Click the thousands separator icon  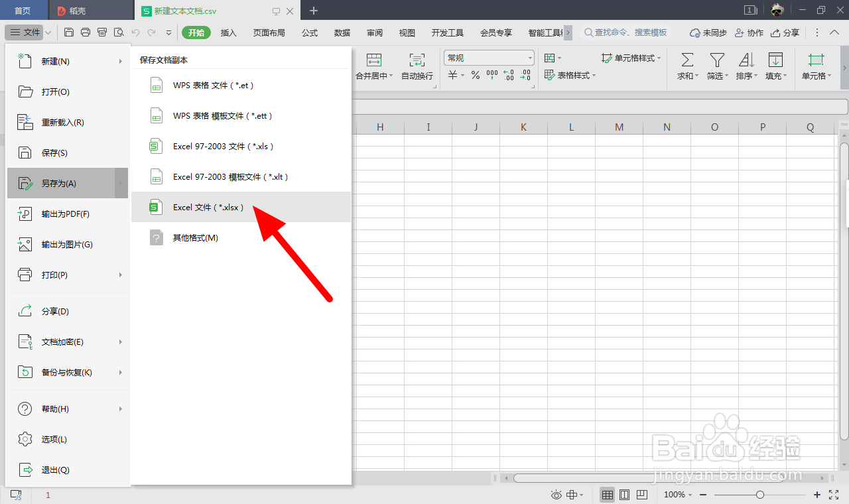[492, 76]
